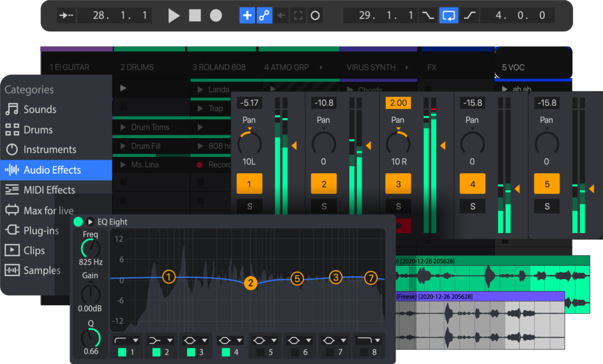
Task: Click the punch-in icon left of loop
Action: pos(428,16)
